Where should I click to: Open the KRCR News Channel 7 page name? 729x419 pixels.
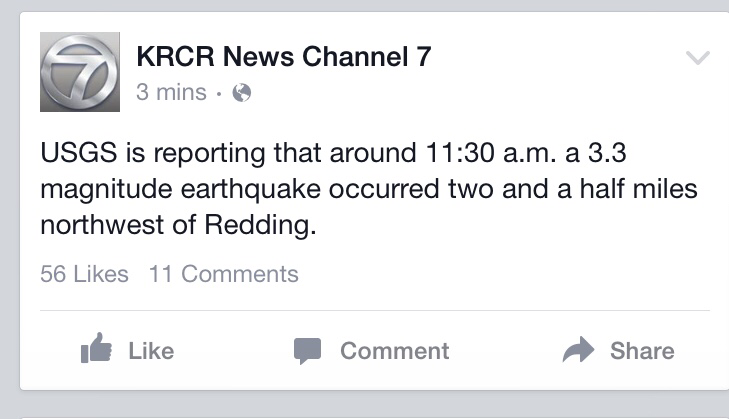pyautogui.click(x=283, y=57)
